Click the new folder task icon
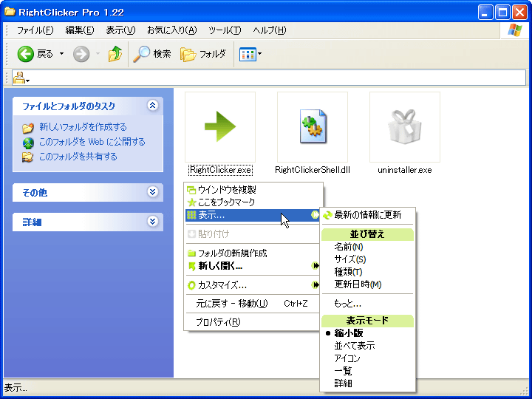 pos(28,128)
